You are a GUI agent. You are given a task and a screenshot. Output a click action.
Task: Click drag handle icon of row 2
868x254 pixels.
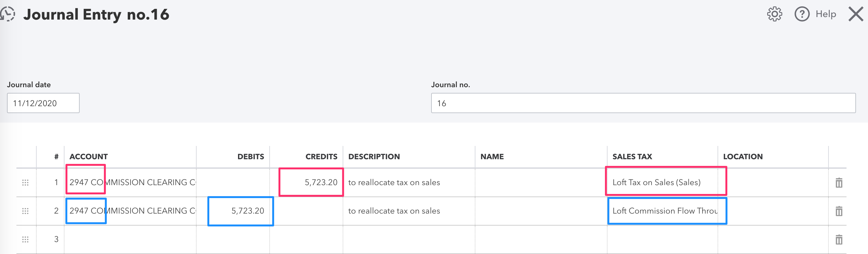click(25, 211)
